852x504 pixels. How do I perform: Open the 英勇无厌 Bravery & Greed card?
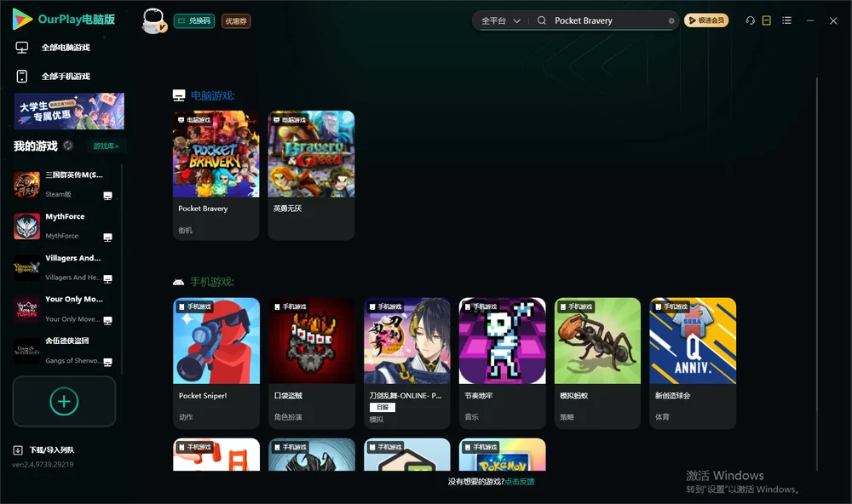[311, 175]
